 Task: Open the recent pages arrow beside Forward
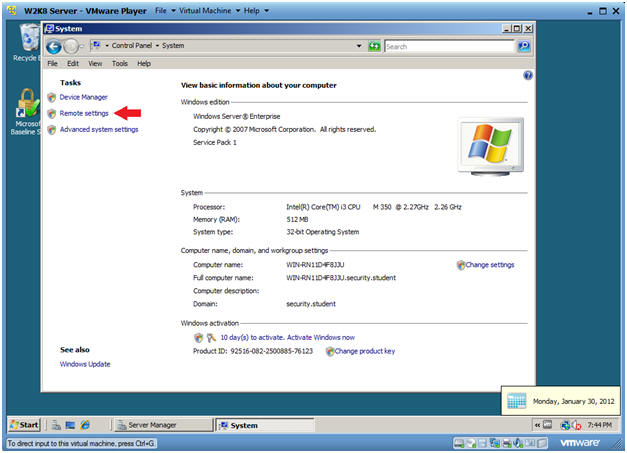coord(82,47)
